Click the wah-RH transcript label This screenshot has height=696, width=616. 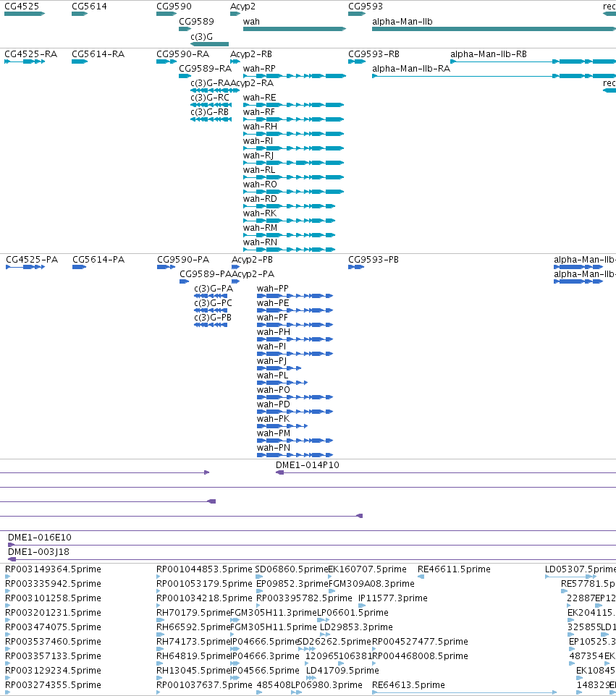click(x=261, y=127)
